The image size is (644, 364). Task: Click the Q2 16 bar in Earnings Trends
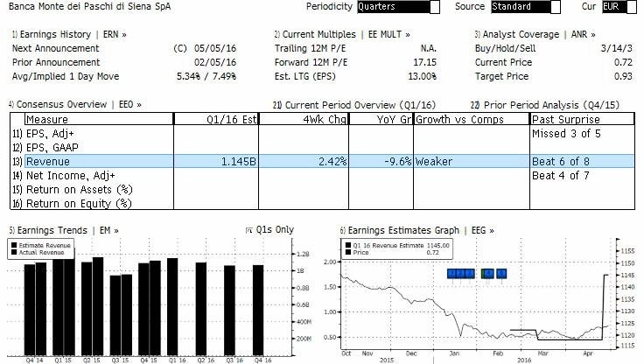pyautogui.click(x=201, y=309)
